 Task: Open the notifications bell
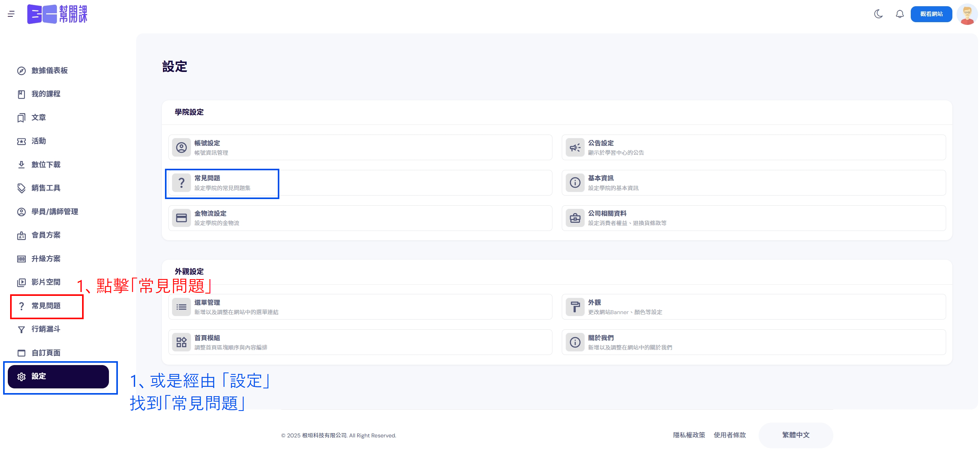tap(899, 14)
